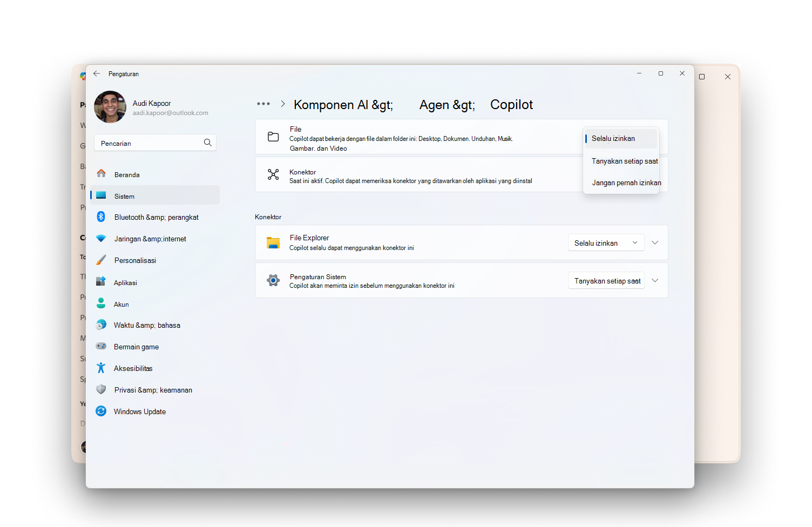Viewport: 812px width, 527px height.
Task: Click the Konektor section heading
Action: tap(268, 217)
